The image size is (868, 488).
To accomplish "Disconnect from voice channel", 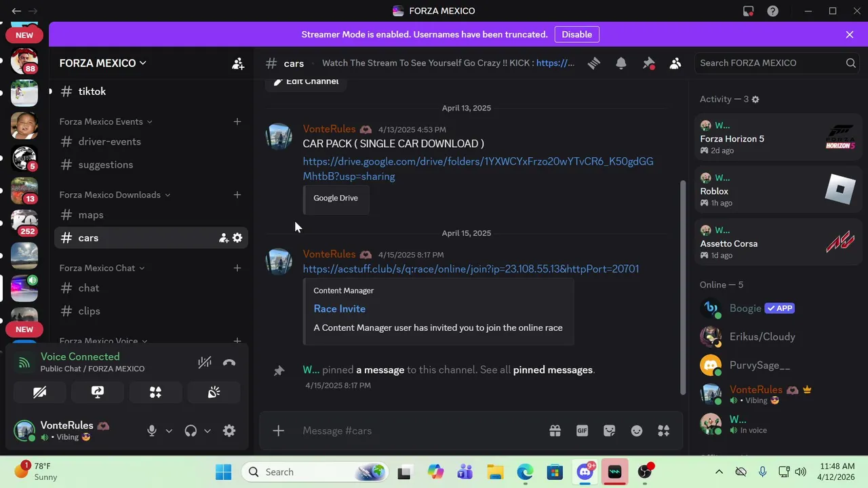I will 229,363.
